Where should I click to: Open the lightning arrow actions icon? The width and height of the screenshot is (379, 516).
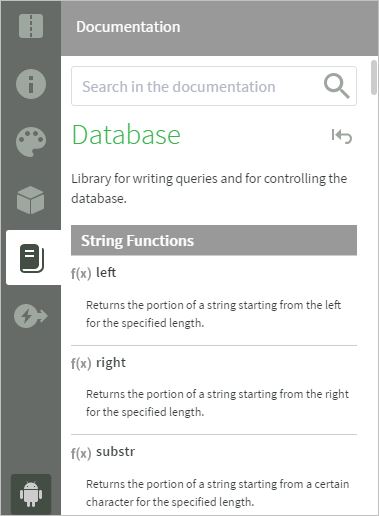tap(31, 316)
